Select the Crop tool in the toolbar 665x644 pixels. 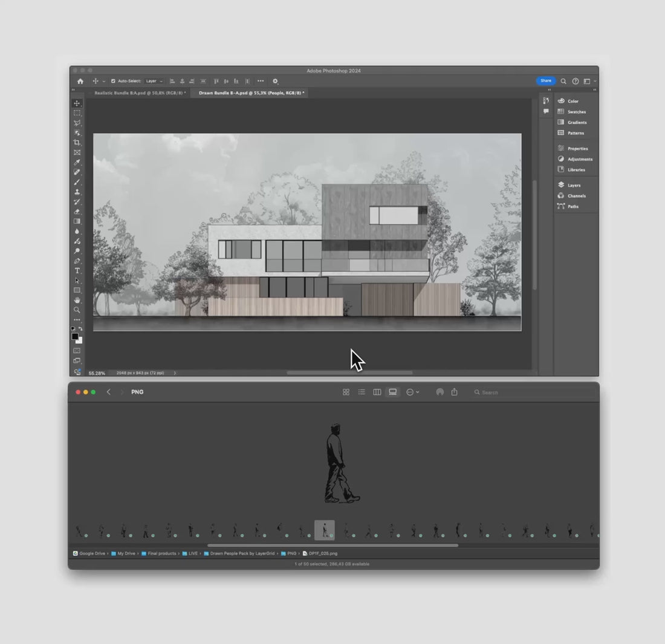77,143
